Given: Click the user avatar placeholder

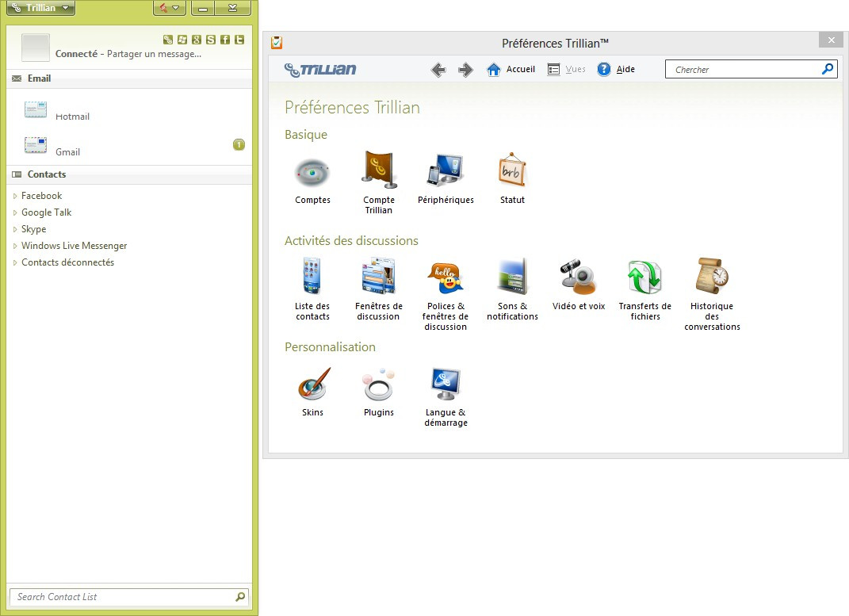Looking at the screenshot, I should point(36,47).
